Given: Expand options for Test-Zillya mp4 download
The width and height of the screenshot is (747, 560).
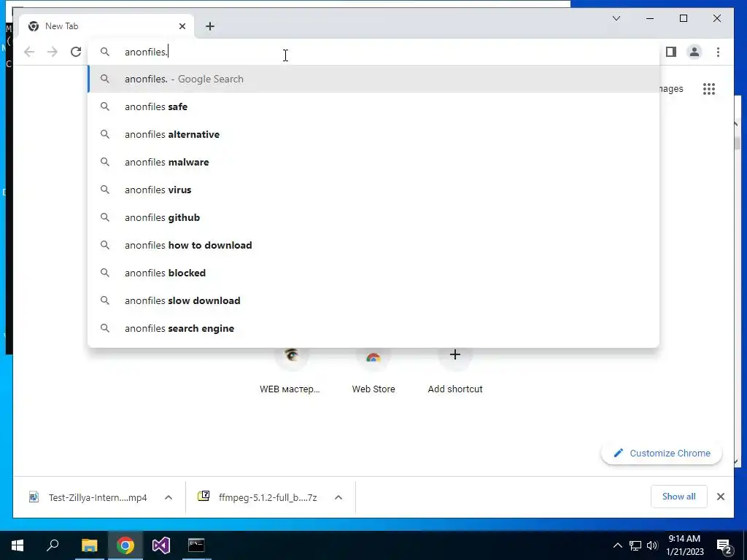Looking at the screenshot, I should 169,497.
